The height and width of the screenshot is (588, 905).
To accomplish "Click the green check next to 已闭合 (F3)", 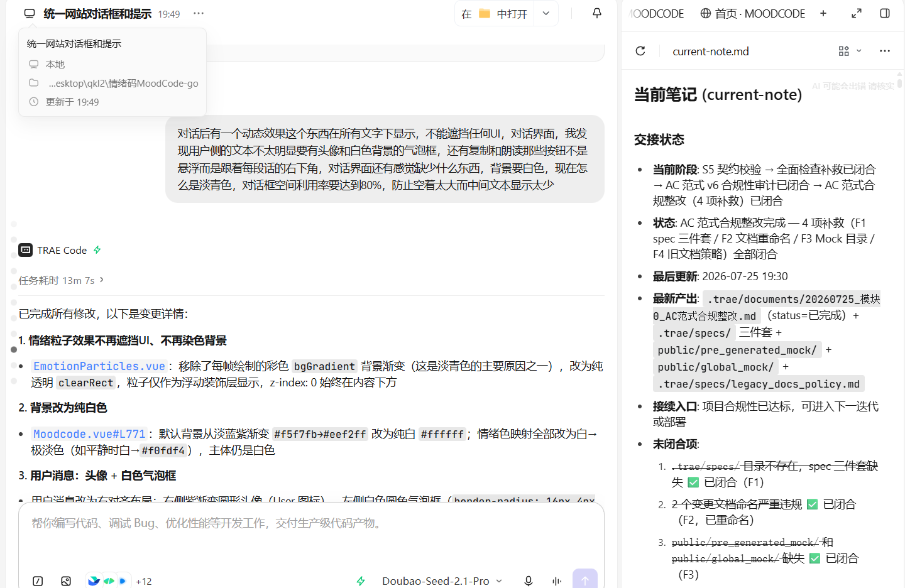I will click(814, 558).
